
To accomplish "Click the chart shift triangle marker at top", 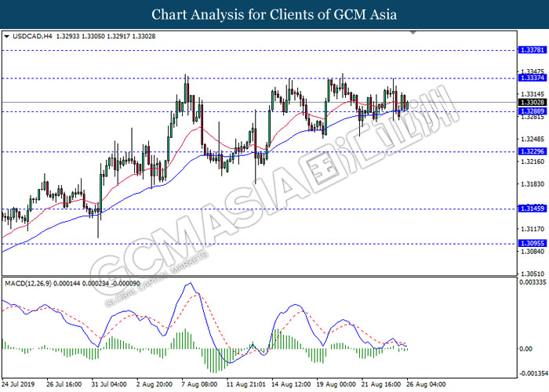I will (413, 33).
